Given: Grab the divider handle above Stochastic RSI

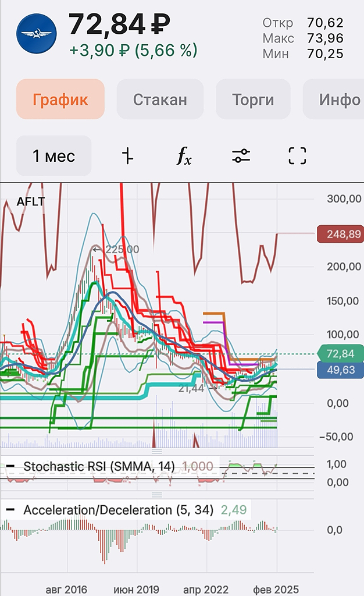Looking at the screenshot, I should pyautogui.click(x=157, y=451).
